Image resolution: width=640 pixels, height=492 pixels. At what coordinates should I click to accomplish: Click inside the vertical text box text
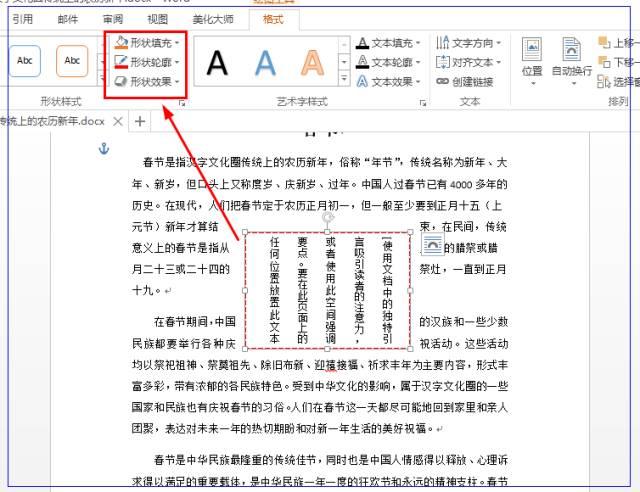330,290
